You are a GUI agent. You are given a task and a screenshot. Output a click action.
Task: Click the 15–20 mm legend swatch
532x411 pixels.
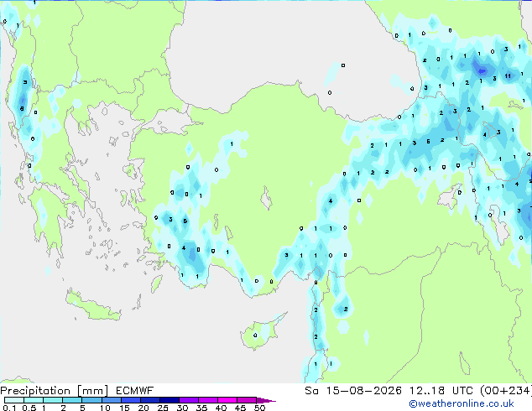pyautogui.click(x=130, y=400)
